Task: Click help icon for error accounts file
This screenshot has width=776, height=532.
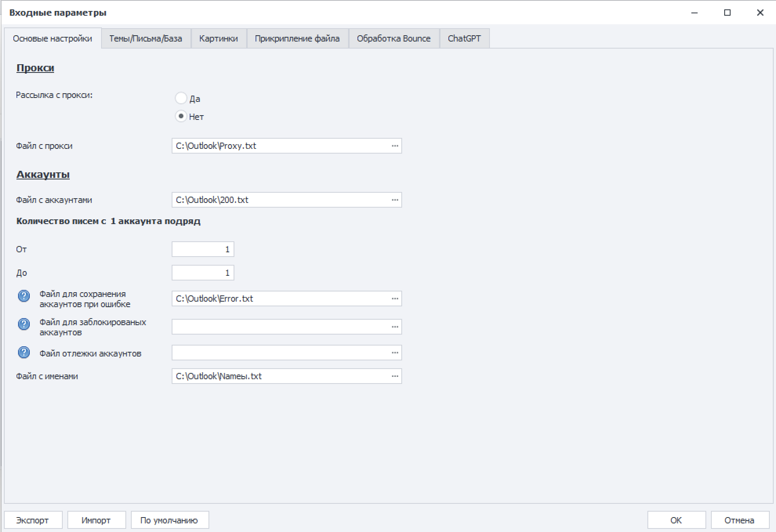Action: point(24,296)
